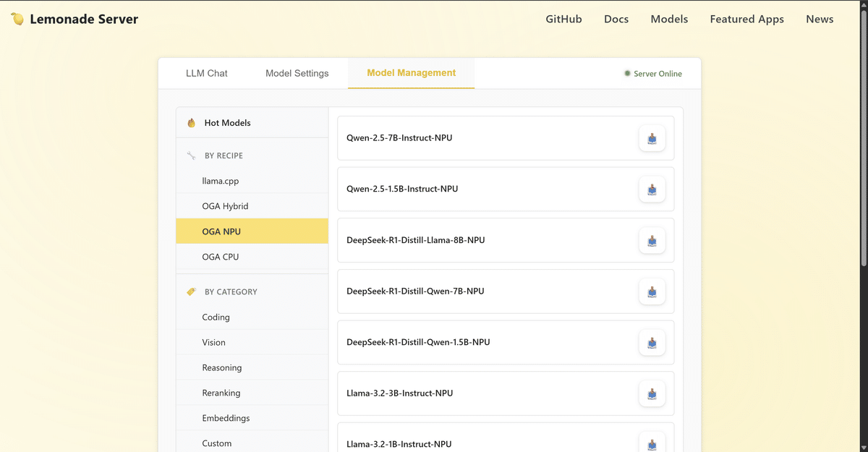The image size is (868, 452).
Task: Filter by the Coding category
Action: pos(216,317)
